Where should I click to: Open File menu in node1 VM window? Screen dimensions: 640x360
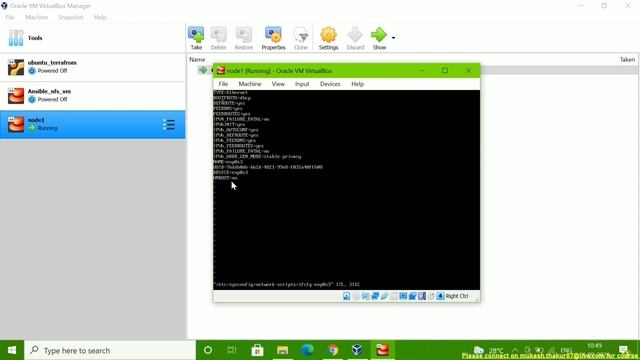click(x=223, y=84)
